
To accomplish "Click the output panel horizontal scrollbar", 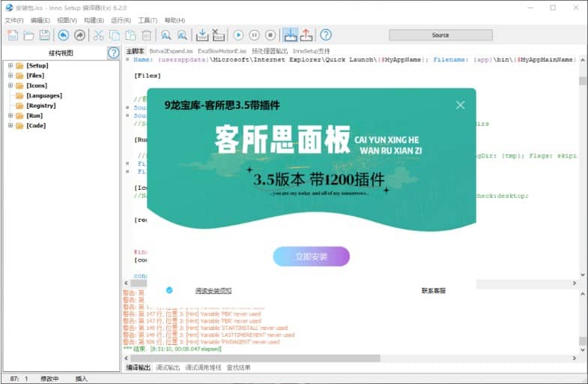I will tap(255, 358).
